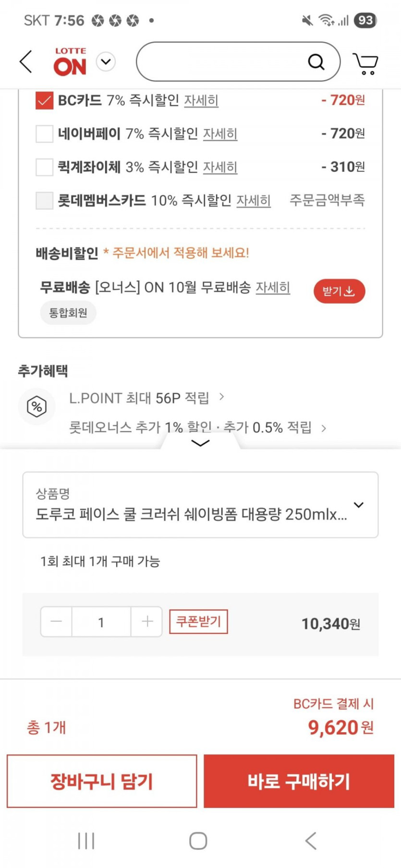Open the shopping cart
401x868 pixels.
point(365,63)
